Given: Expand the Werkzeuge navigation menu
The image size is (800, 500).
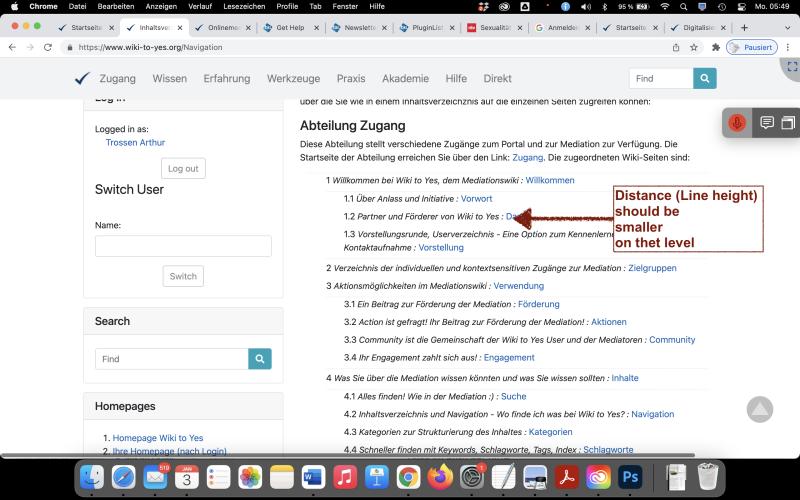Looking at the screenshot, I should 293,79.
